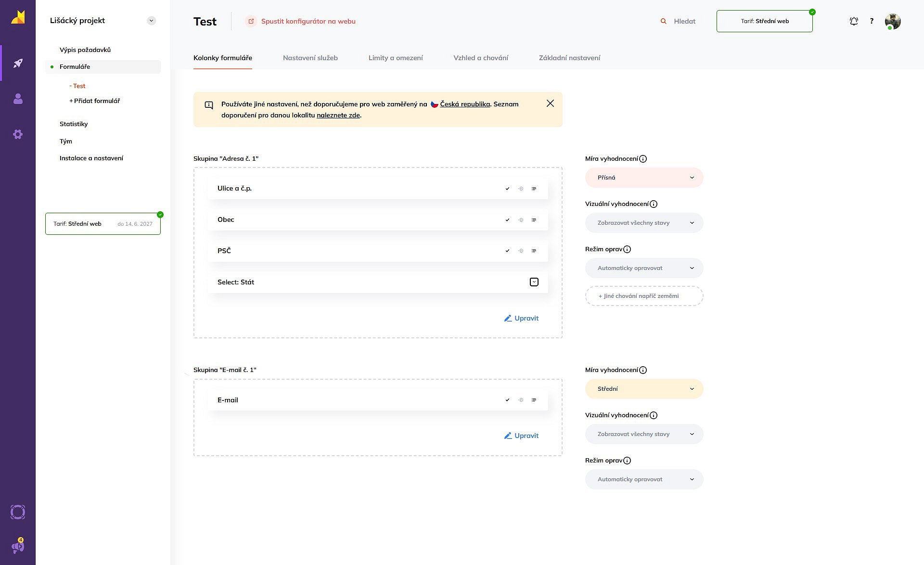Expand the Lišácký projekt project selector
This screenshot has width=924, height=565.
[152, 21]
